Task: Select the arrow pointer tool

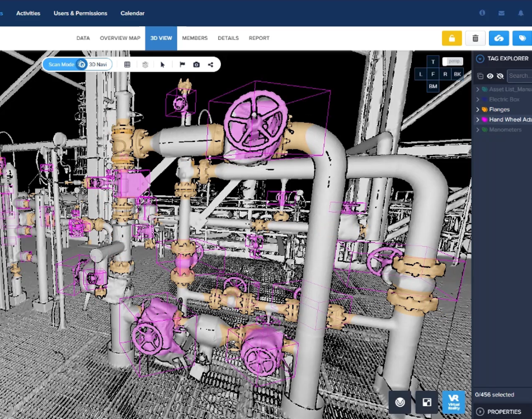Action: tap(163, 64)
